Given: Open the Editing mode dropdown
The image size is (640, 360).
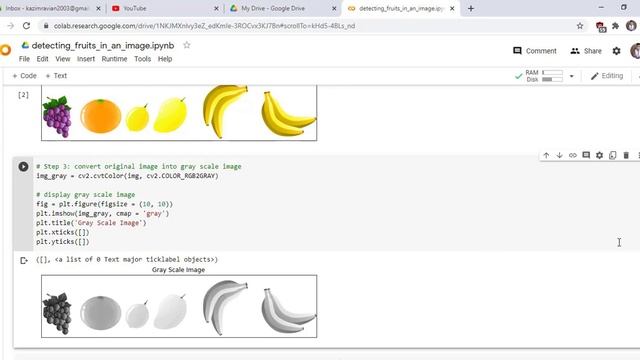Looking at the screenshot, I should (x=607, y=76).
